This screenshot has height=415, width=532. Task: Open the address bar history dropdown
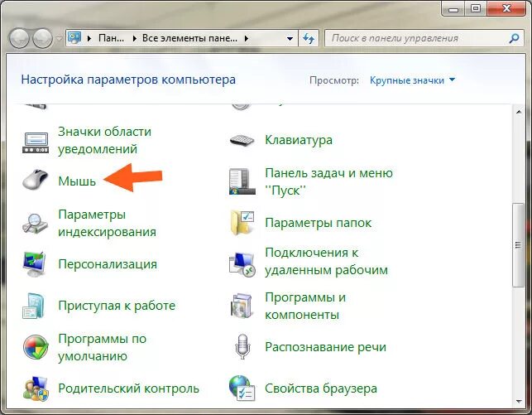click(x=290, y=38)
